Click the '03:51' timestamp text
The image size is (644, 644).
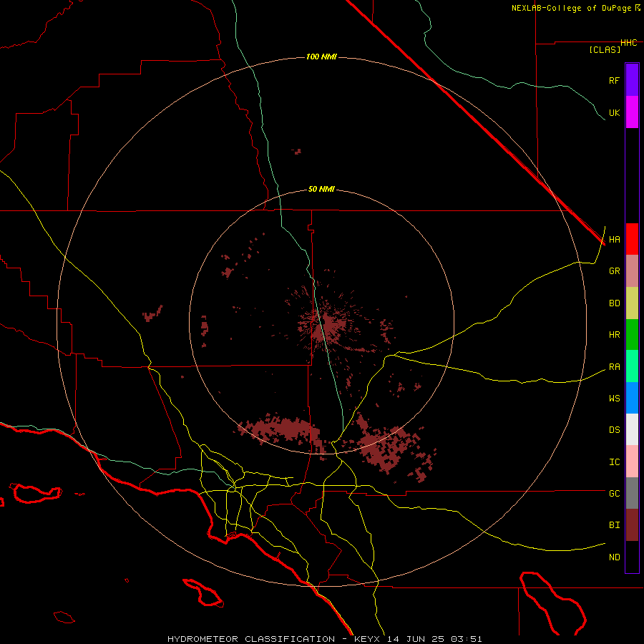coord(466,639)
